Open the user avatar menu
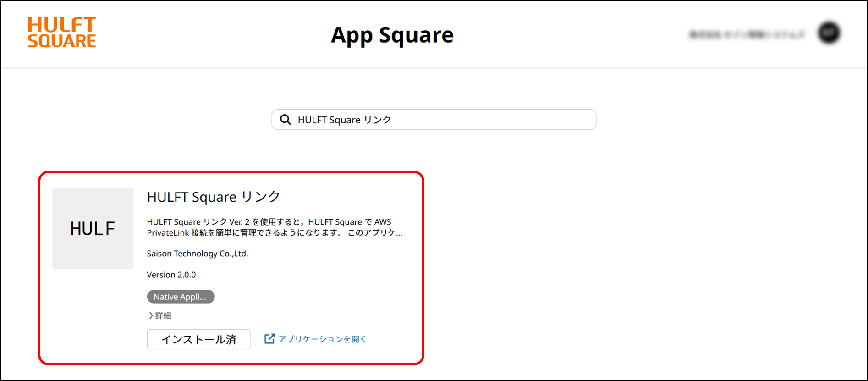The height and width of the screenshot is (381, 868). [x=829, y=33]
